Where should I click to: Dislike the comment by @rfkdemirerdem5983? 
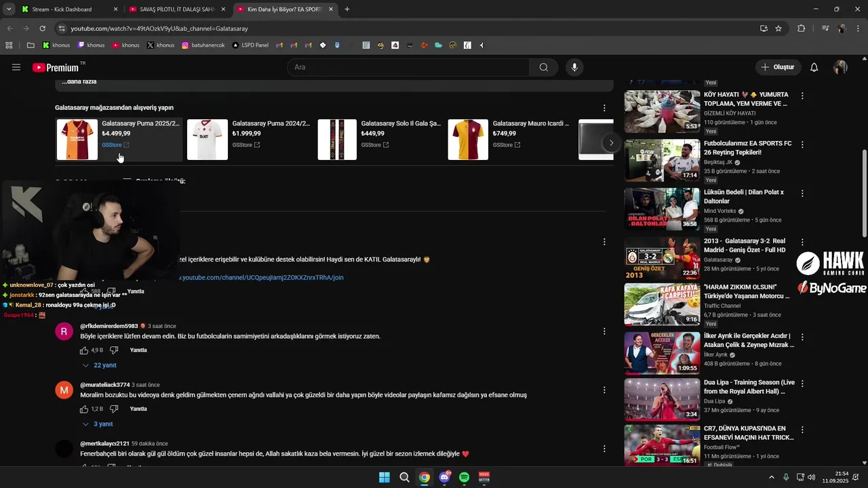pos(114,350)
